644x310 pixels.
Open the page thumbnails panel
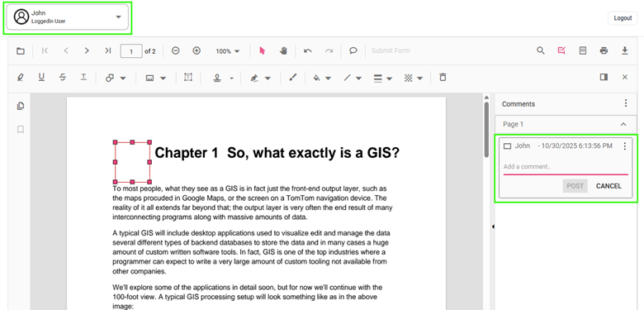tap(20, 106)
